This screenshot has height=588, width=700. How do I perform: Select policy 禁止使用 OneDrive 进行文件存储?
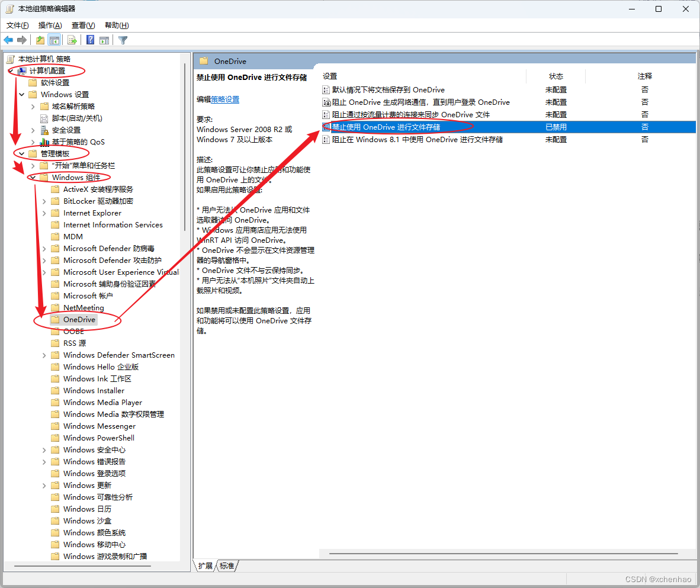click(x=508, y=127)
